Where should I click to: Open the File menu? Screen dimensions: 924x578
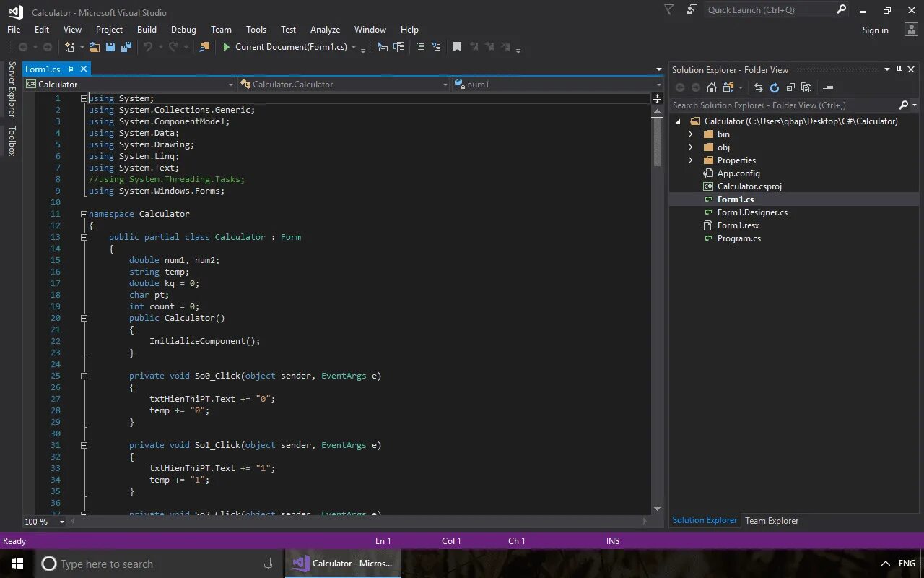tap(14, 30)
